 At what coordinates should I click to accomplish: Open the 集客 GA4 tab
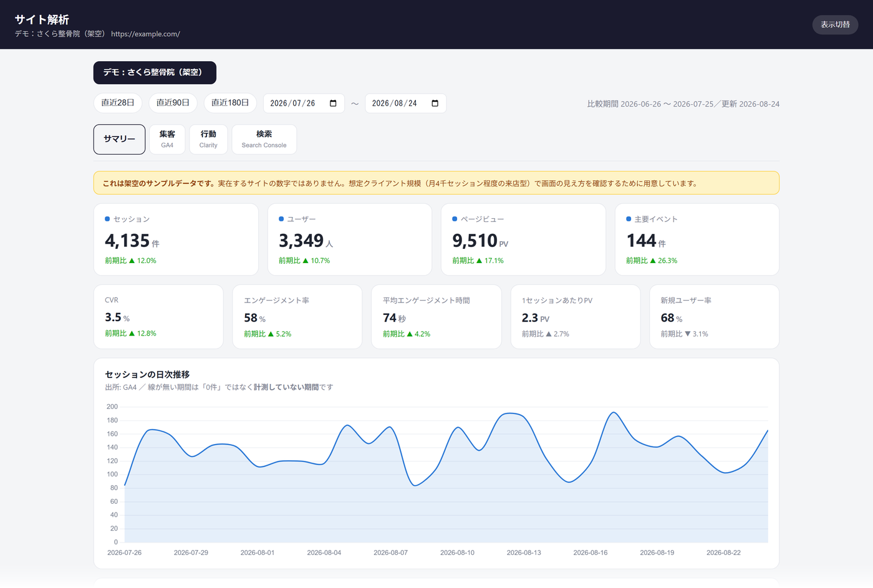pos(167,139)
